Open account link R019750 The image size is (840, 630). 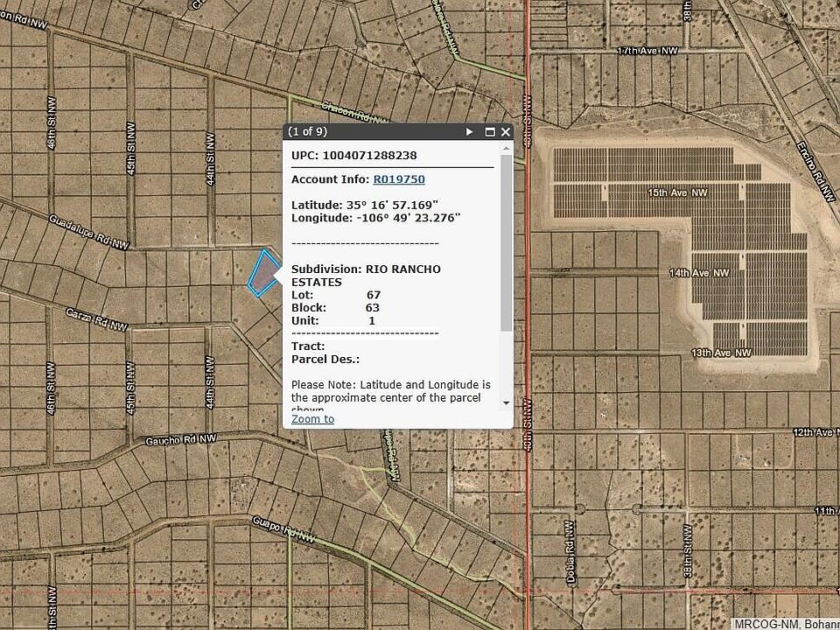click(x=399, y=179)
